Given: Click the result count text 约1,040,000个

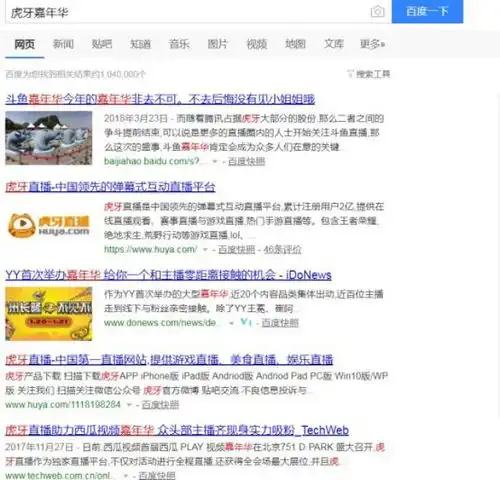Looking at the screenshot, I should tap(119, 74).
